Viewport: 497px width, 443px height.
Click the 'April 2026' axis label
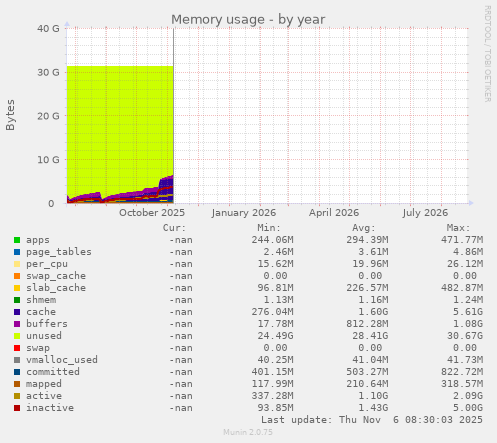tap(334, 213)
